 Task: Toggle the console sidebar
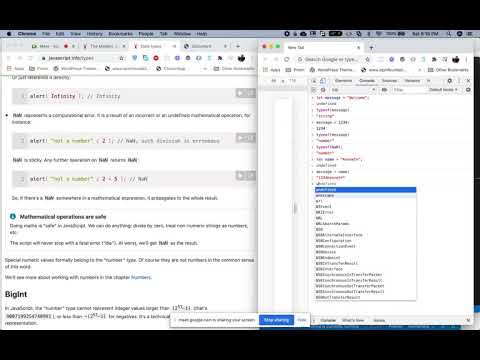tap(314, 90)
